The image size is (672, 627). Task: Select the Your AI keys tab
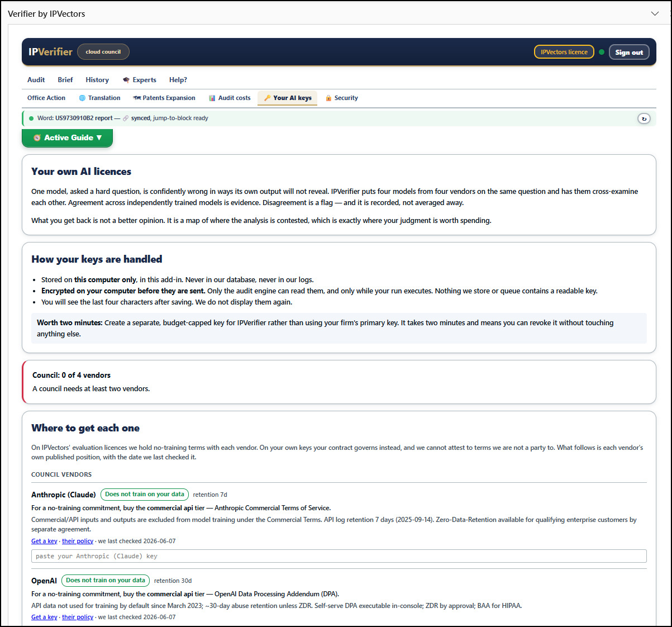tap(287, 98)
